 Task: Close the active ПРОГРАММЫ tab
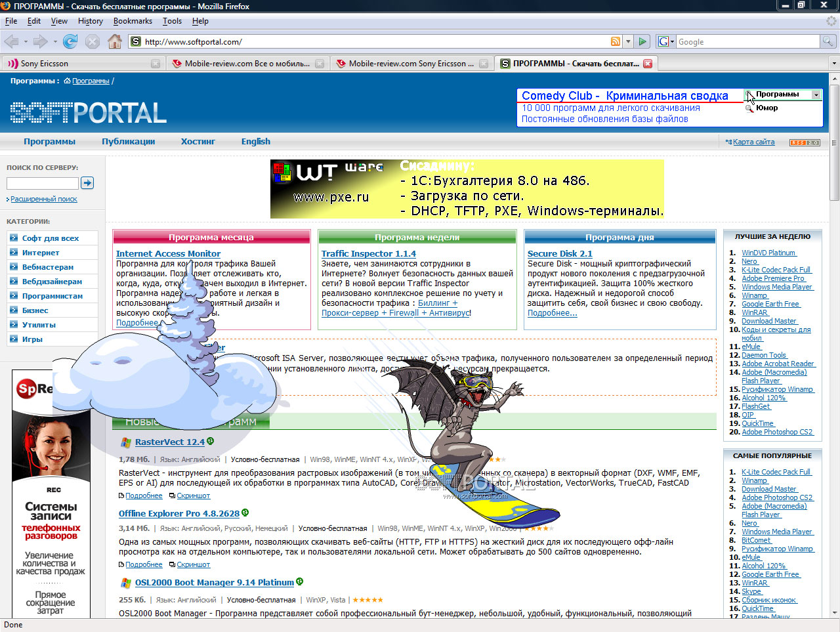pyautogui.click(x=648, y=64)
